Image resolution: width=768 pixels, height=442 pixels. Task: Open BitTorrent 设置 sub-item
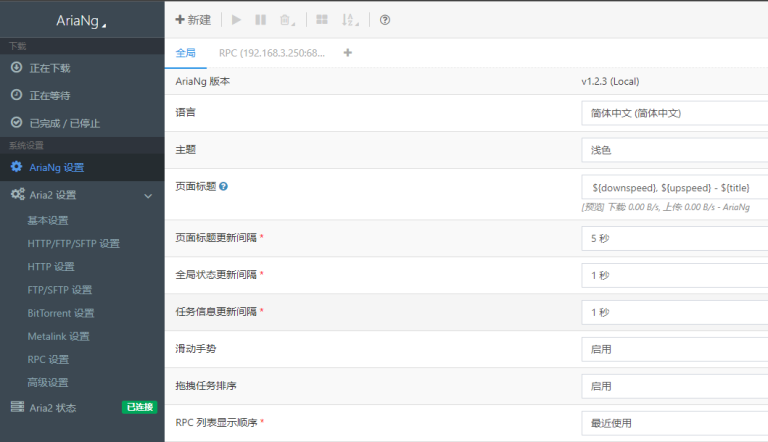(x=61, y=313)
